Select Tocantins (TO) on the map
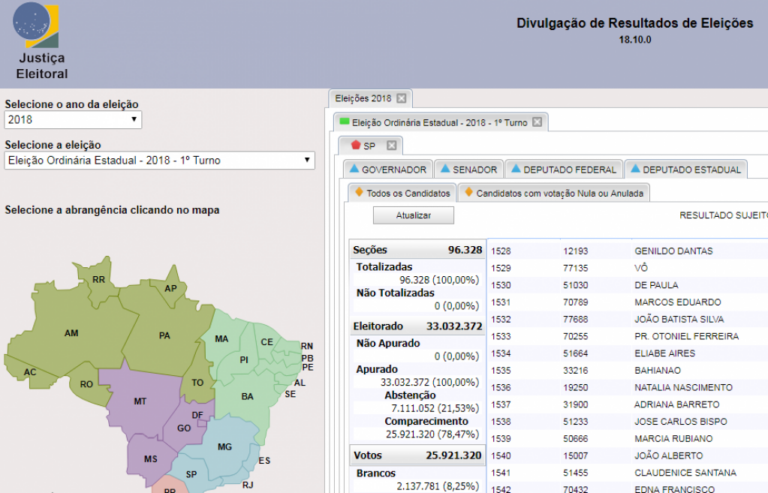The width and height of the screenshot is (768, 493). 197,382
